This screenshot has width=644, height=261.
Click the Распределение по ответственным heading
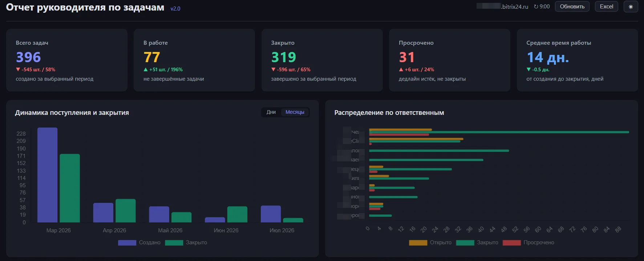click(x=389, y=113)
